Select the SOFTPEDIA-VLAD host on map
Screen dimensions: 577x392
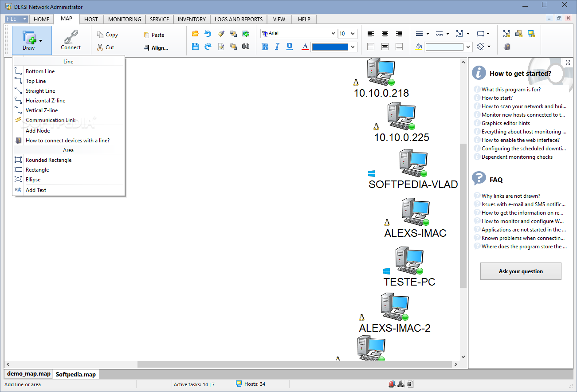point(413,169)
